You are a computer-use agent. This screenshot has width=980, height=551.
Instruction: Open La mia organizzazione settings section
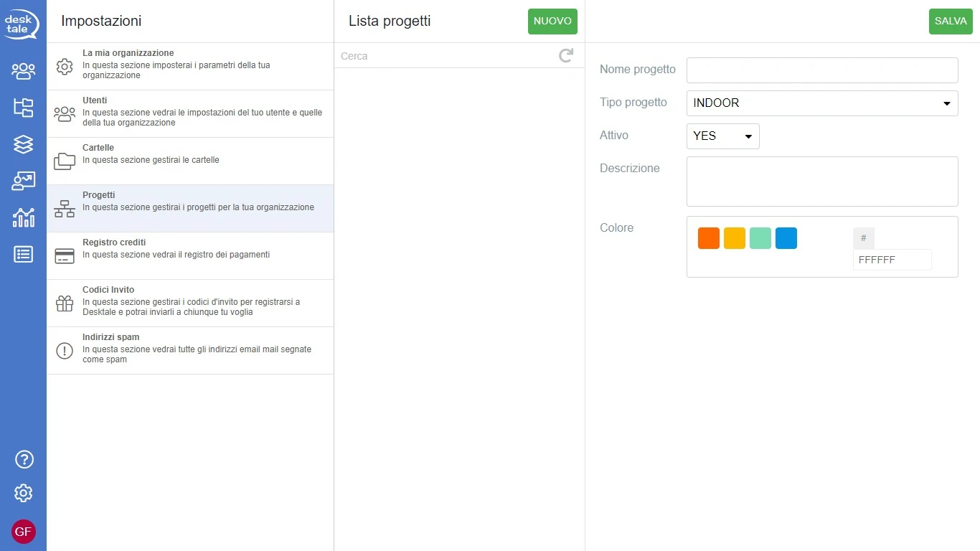190,67
